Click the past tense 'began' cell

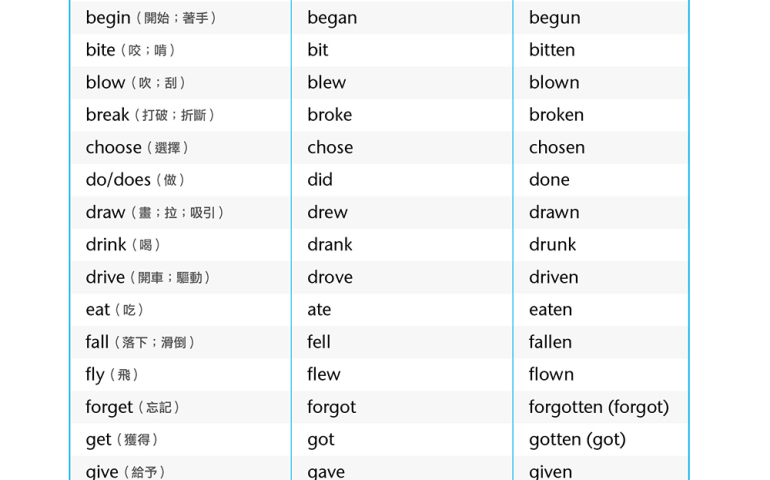pos(332,18)
